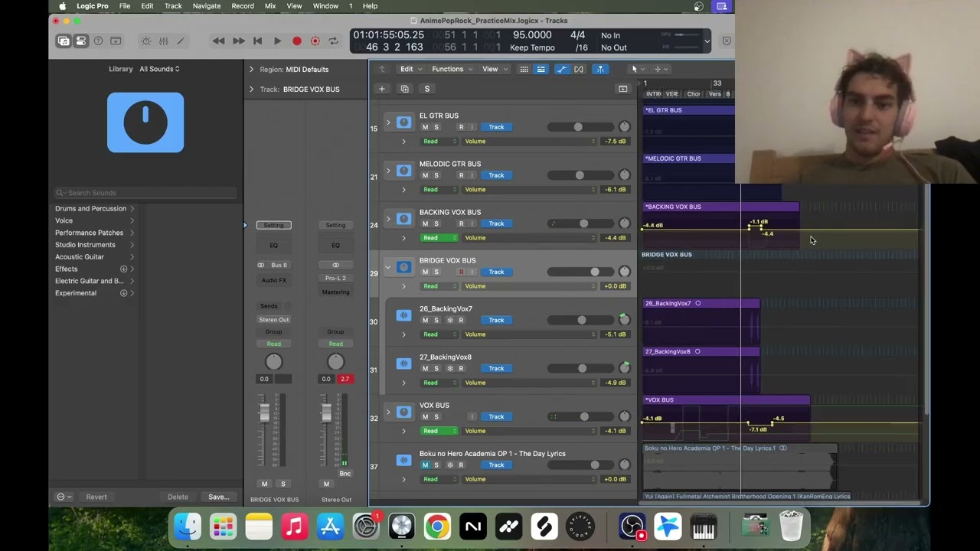The width and height of the screenshot is (980, 551).
Task: Click the Duplicate Track icon
Action: (405, 89)
